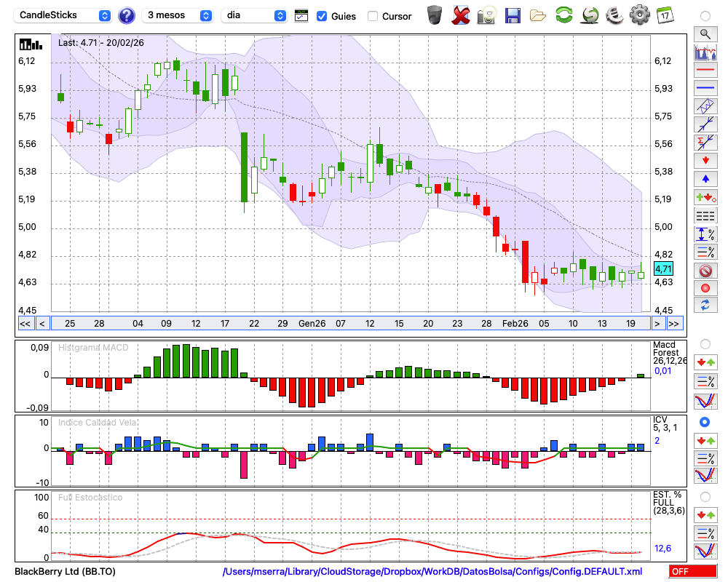Select the magnifying glass zoom tool
Screen dimensions: 728x582
(705, 33)
